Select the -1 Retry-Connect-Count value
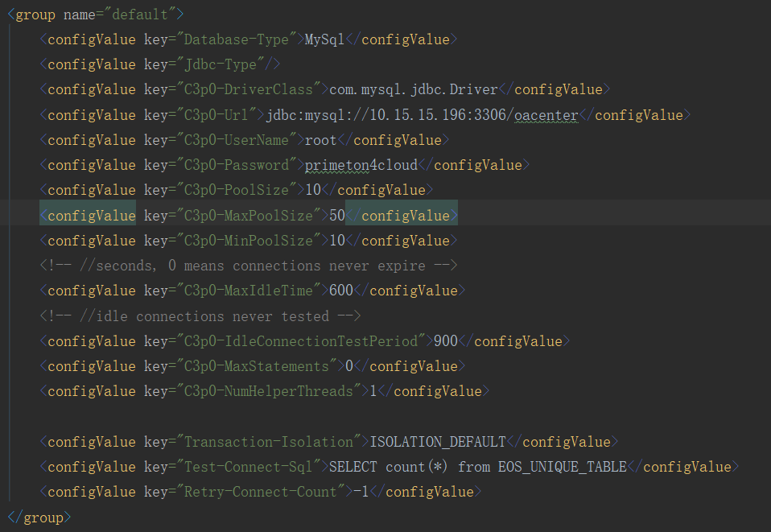 pyautogui.click(x=361, y=493)
